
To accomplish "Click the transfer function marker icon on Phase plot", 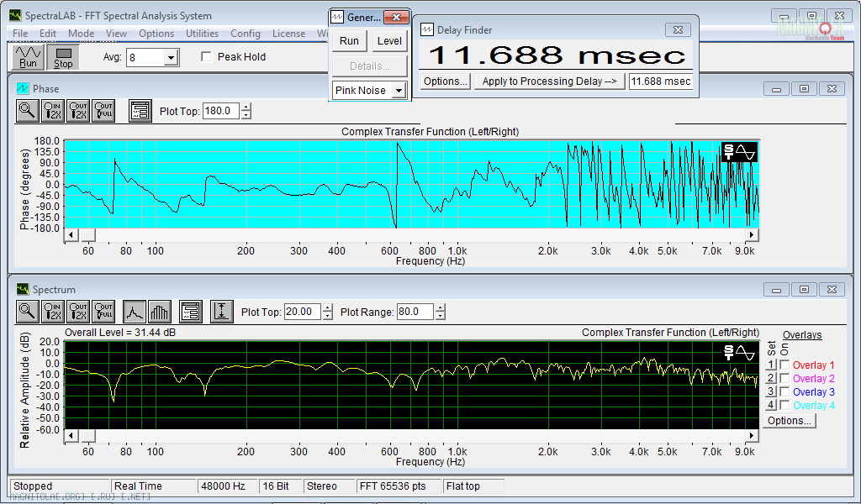I will 739,152.
